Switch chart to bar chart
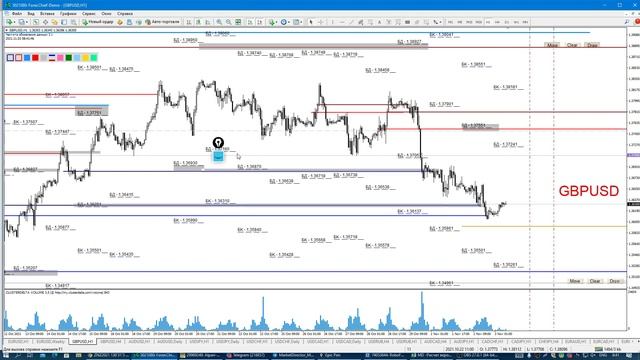 coord(189,22)
